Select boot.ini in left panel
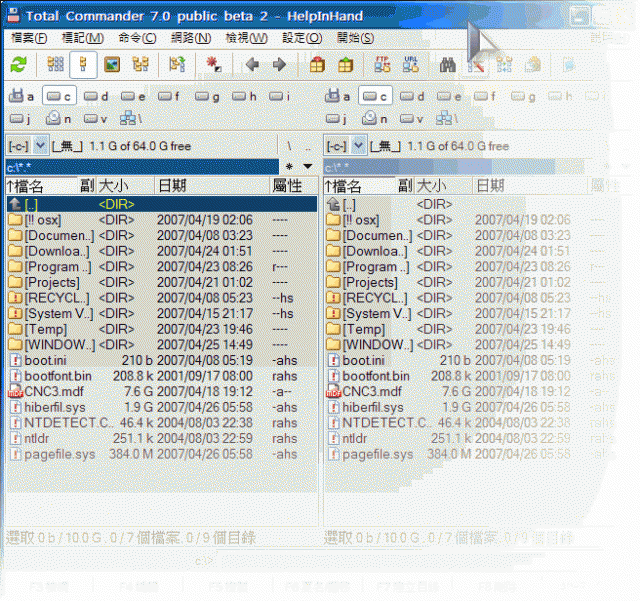640x601 pixels. 162,361
